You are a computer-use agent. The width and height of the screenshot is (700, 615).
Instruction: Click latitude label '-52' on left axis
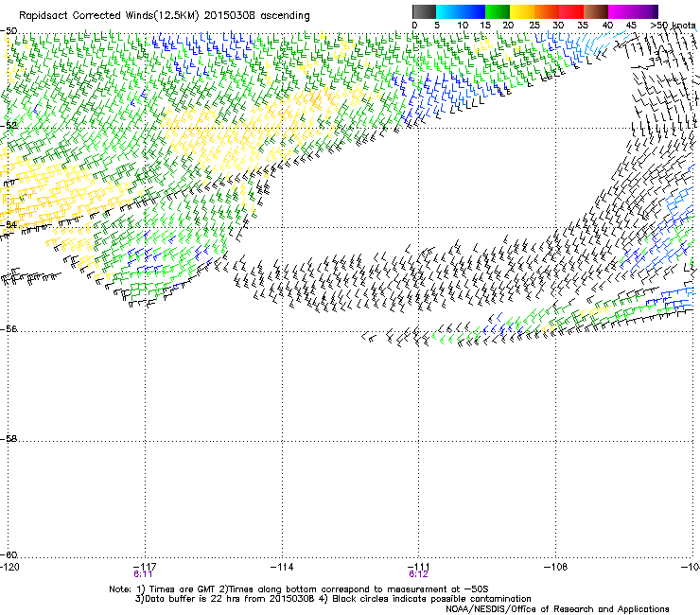(9, 125)
